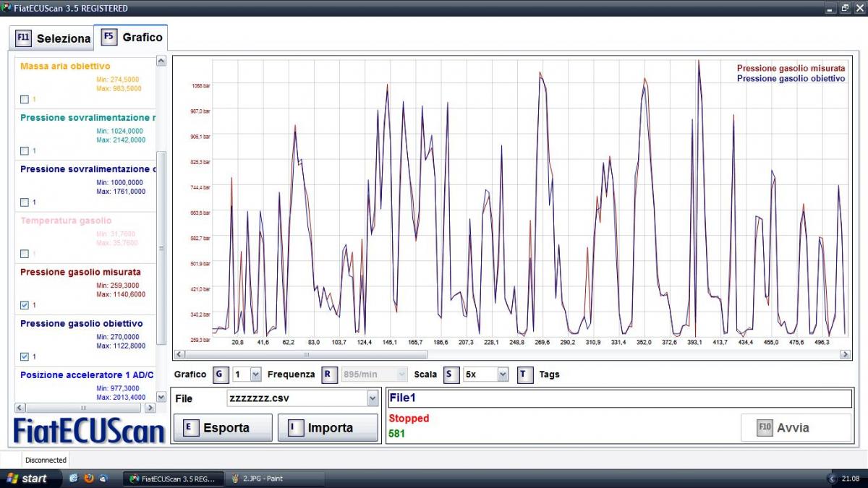The width and height of the screenshot is (868, 488).
Task: Click the T key icon for Tags
Action: click(x=524, y=374)
